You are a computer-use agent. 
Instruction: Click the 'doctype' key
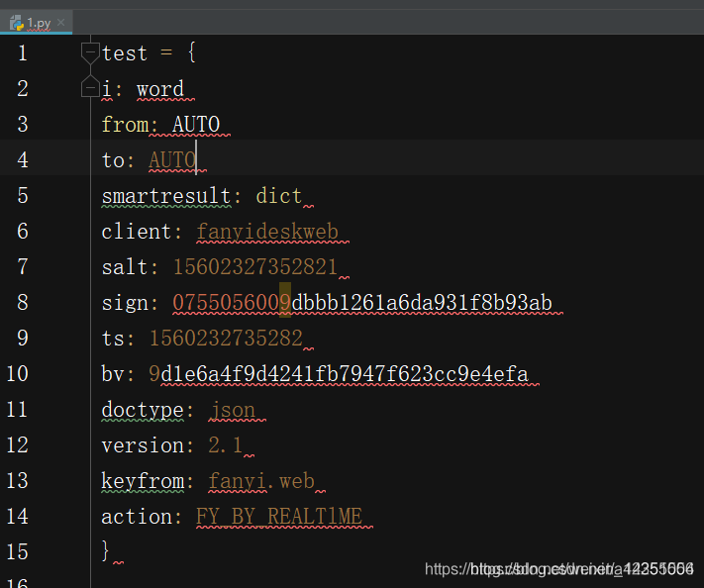[143, 410]
